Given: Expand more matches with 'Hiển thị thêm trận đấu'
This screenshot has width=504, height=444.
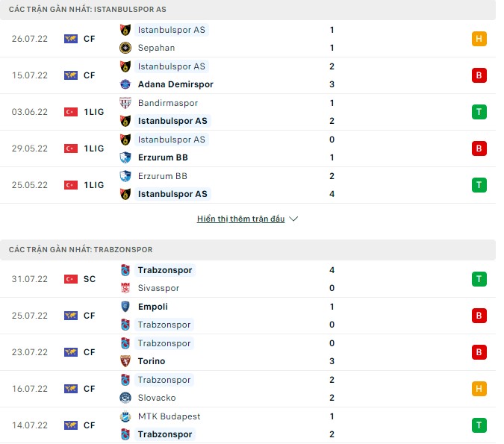Looking at the screenshot, I should [240, 219].
